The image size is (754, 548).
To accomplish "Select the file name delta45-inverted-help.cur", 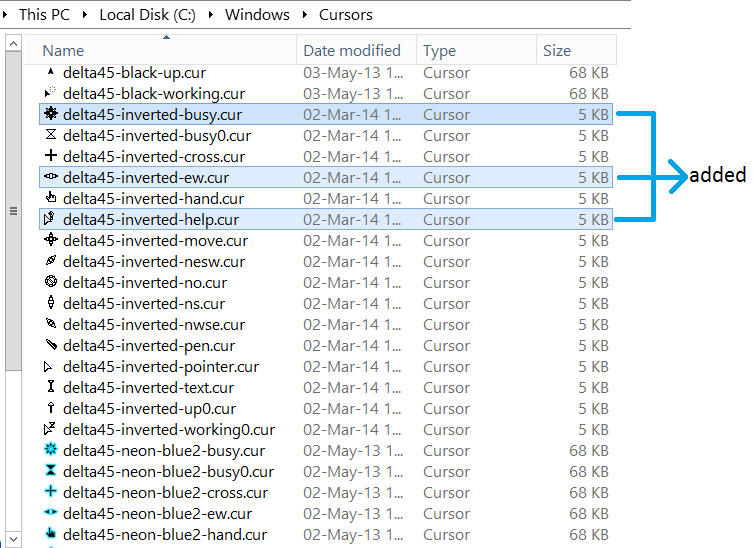I will [151, 220].
